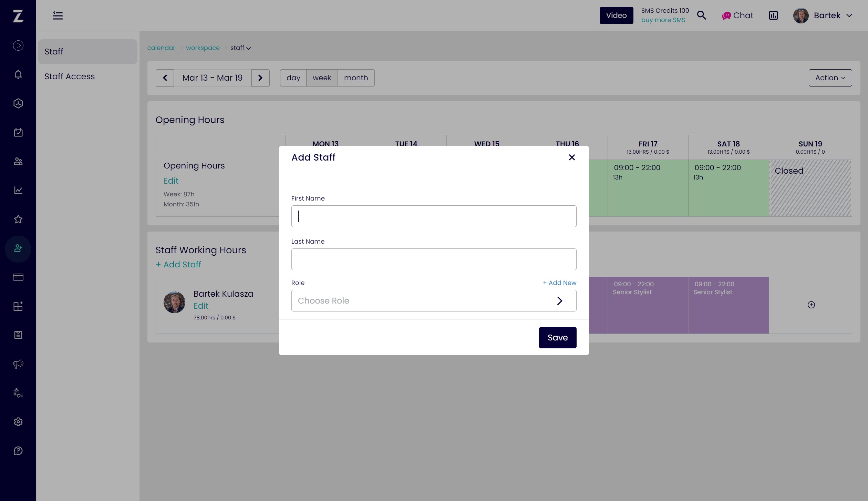868x501 pixels.
Task: Click the + Add New role link
Action: point(559,283)
